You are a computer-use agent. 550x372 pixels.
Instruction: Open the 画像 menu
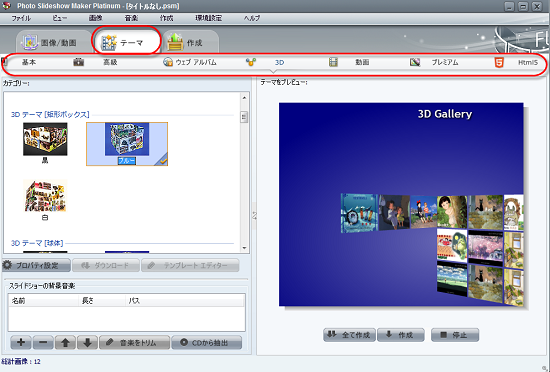(95, 18)
